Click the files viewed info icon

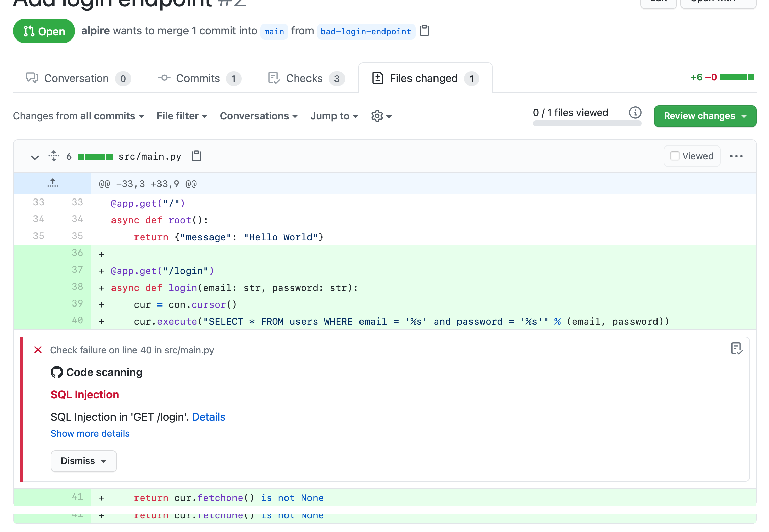635,113
